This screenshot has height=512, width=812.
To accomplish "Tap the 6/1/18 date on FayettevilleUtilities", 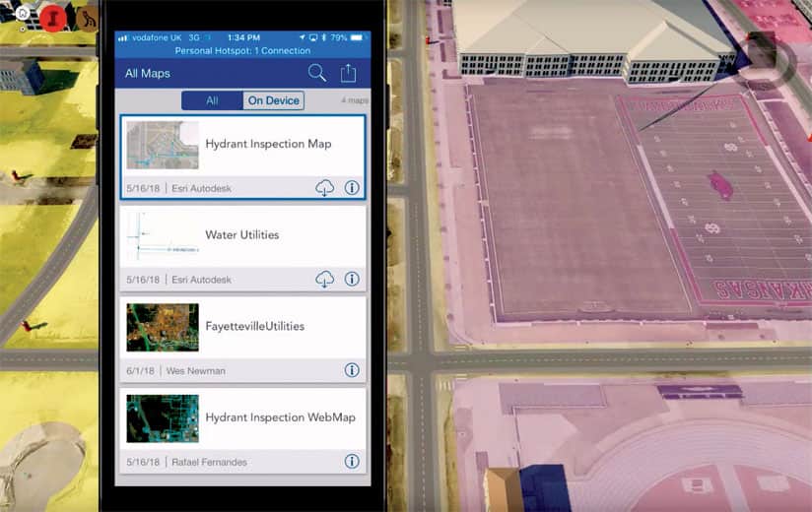I will tap(140, 371).
